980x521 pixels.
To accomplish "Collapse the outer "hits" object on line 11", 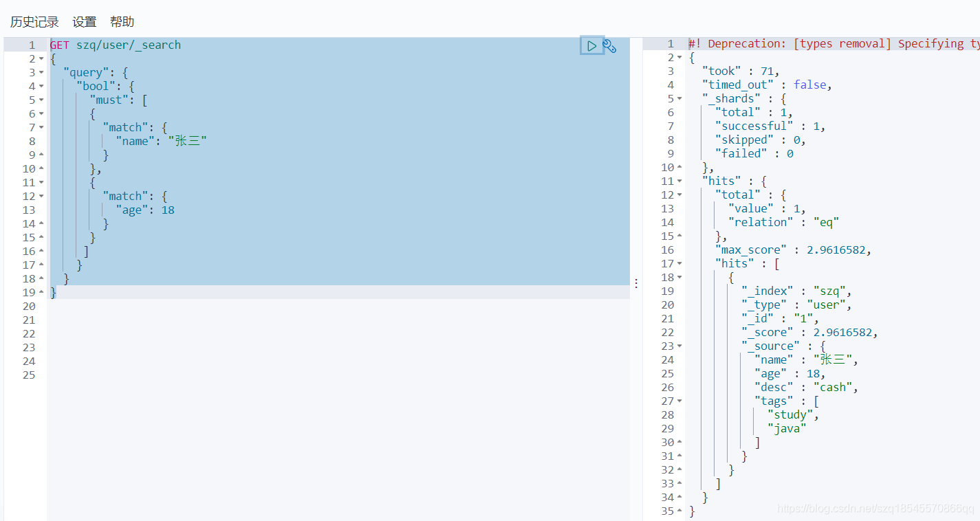I will click(x=680, y=181).
